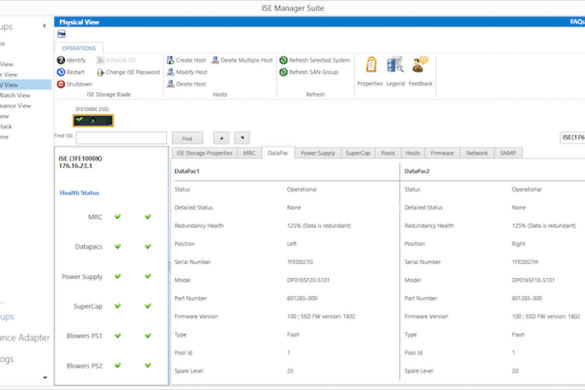Viewport: 585px width, 390px height.
Task: Collapse the left navigation pane chevron
Action: click(44, 26)
